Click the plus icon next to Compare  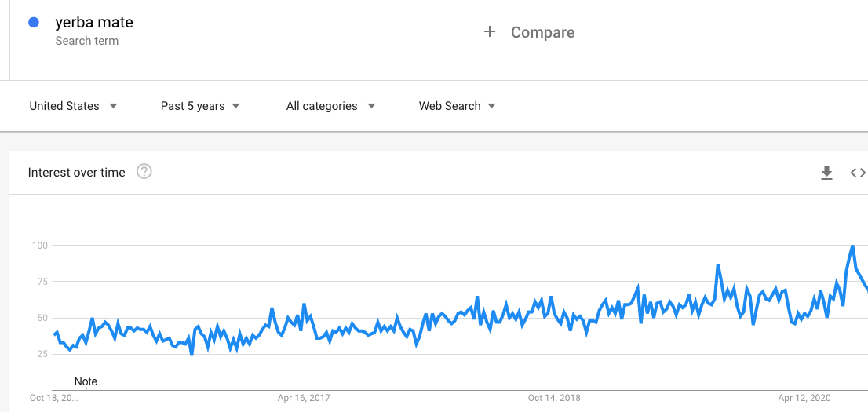(x=490, y=31)
